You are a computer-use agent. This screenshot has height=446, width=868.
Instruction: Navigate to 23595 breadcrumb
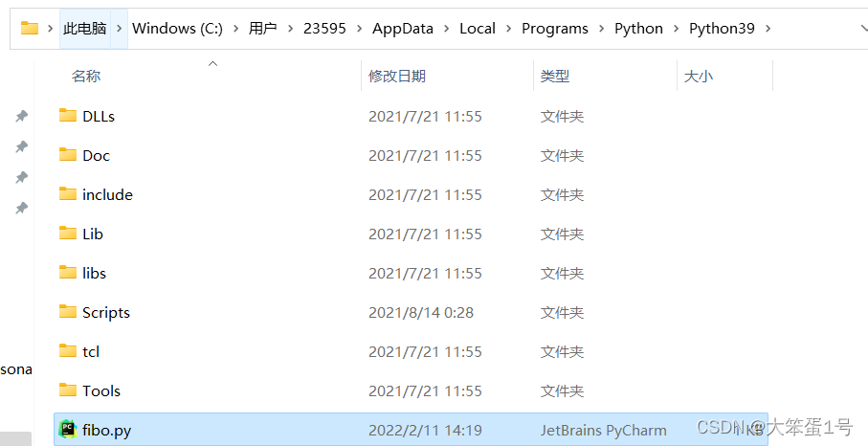pos(324,28)
